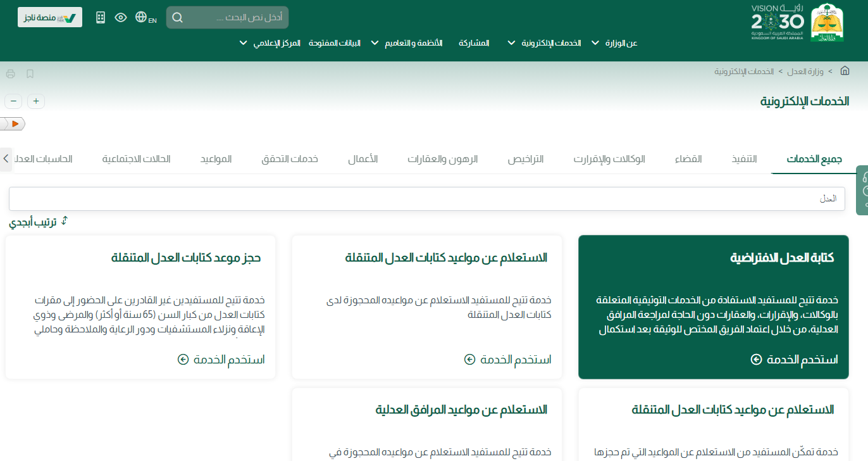Click the services filter field containing العدل
This screenshot has width=868, height=461.
(427, 199)
